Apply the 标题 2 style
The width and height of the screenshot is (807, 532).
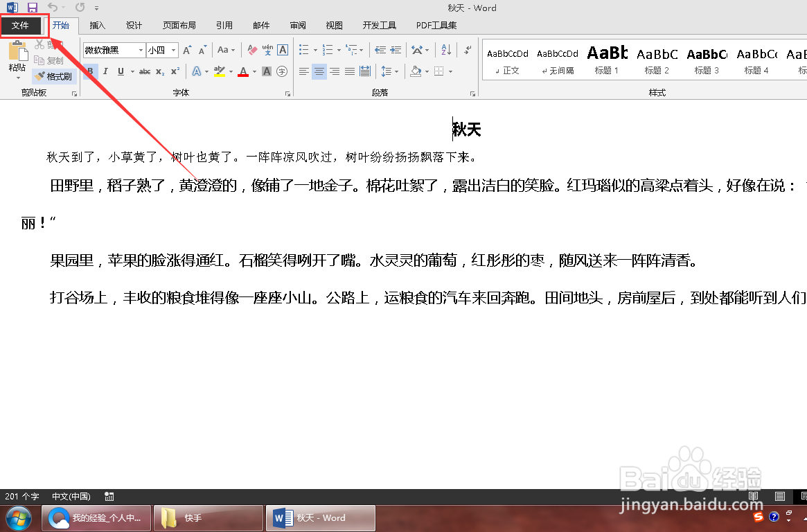tap(657, 61)
